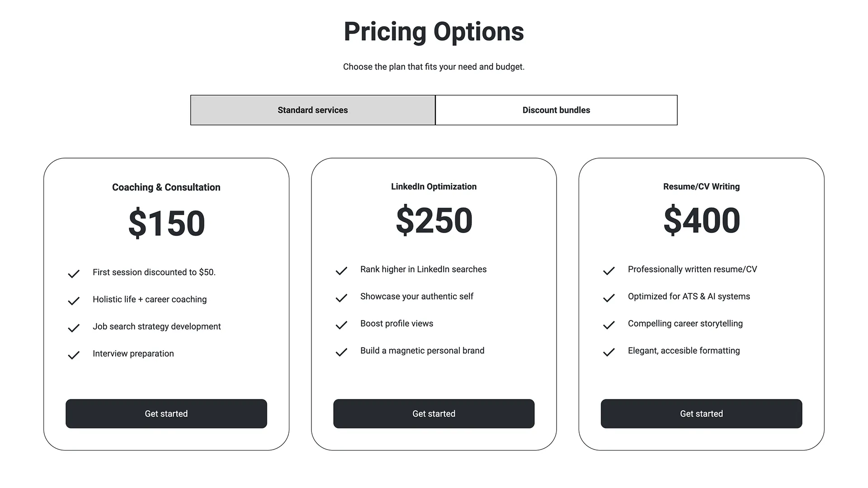Click checkmark next to Holistic life + career coaching
The height and width of the screenshot is (488, 868).
tap(74, 301)
